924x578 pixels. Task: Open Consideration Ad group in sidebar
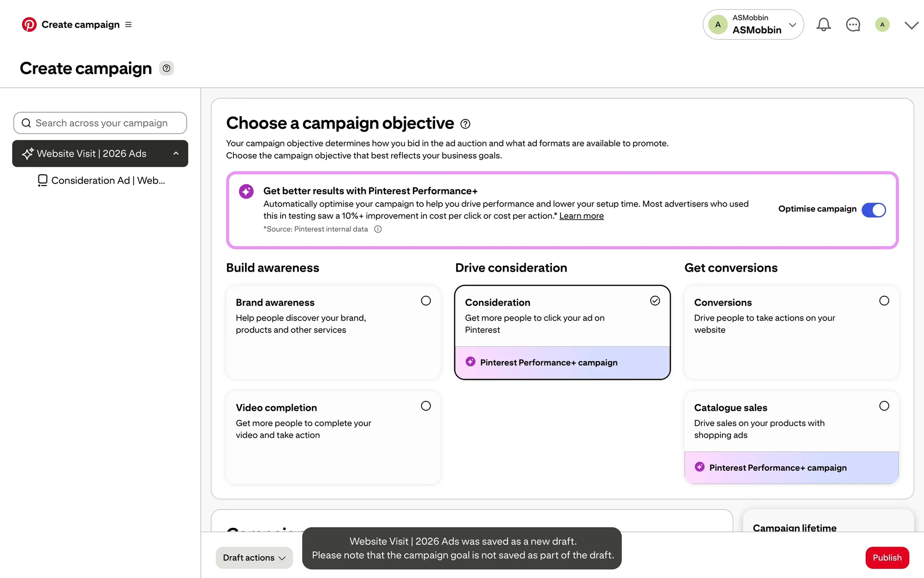click(108, 181)
